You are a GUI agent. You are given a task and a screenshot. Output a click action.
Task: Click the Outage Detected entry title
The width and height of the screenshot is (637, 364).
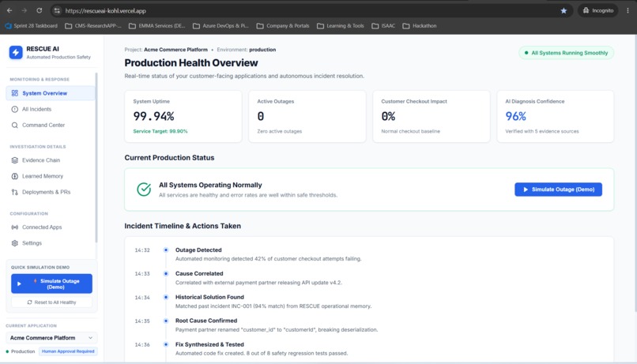coord(198,250)
